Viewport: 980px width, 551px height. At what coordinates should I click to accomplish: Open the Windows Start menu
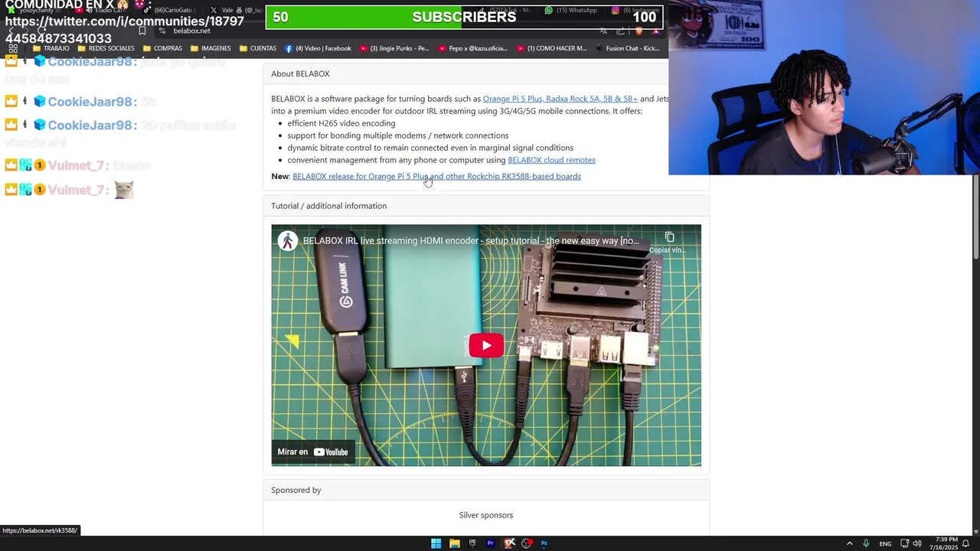[x=436, y=543]
